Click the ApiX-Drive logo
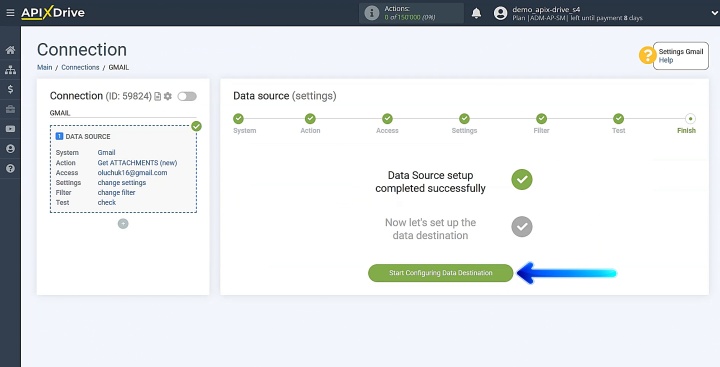 53,13
